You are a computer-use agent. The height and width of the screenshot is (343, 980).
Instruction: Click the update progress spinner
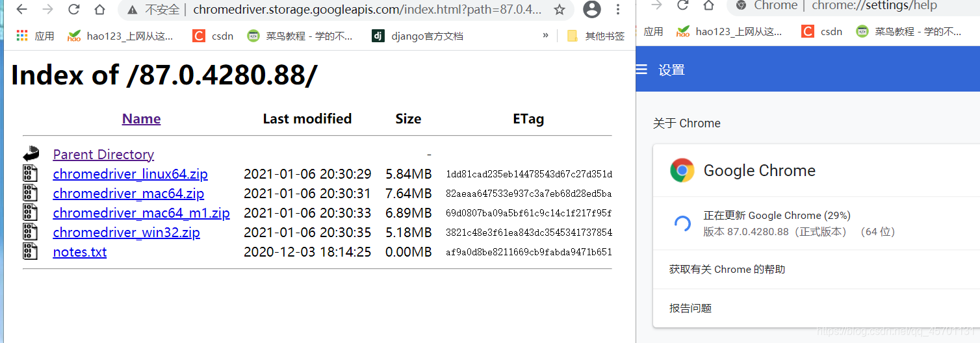pyautogui.click(x=682, y=223)
